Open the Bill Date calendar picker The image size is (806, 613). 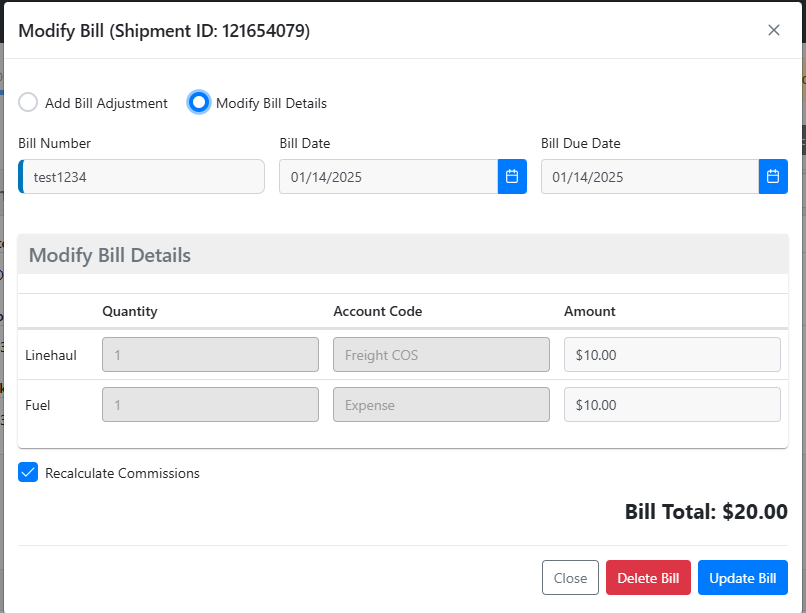[512, 177]
